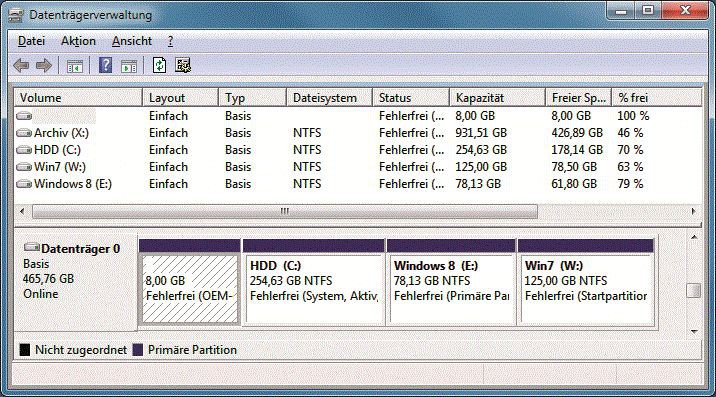This screenshot has width=716, height=397.
Task: Click the drive icon of the unnamed 8,00 GB volume
Action: coord(24,116)
